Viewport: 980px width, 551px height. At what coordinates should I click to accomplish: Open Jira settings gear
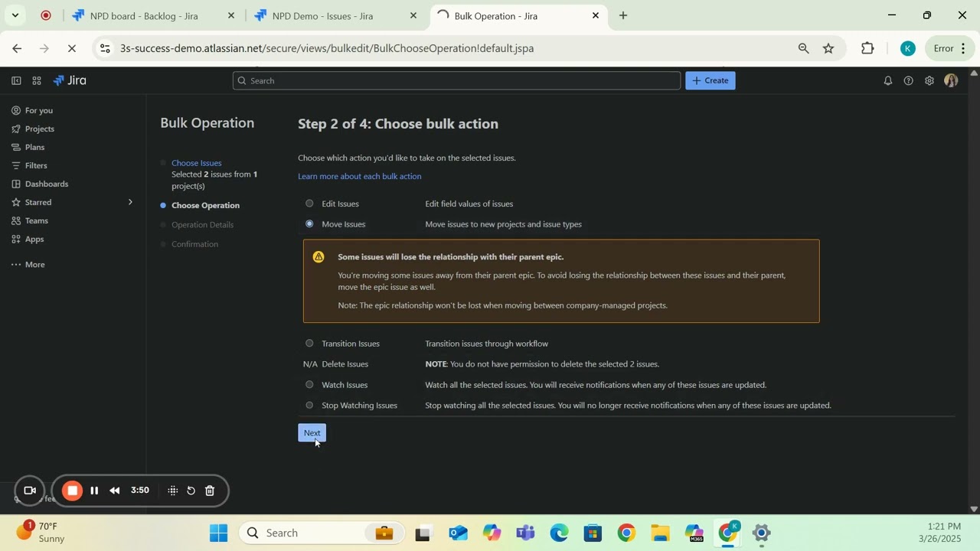coord(929,80)
